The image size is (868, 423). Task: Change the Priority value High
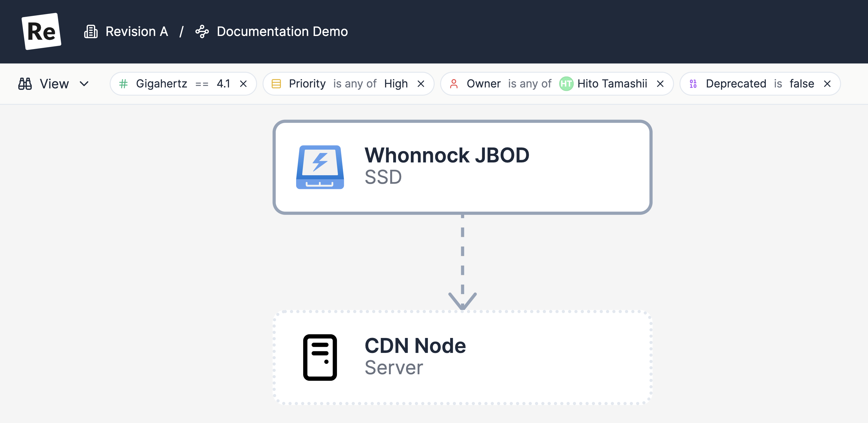396,84
